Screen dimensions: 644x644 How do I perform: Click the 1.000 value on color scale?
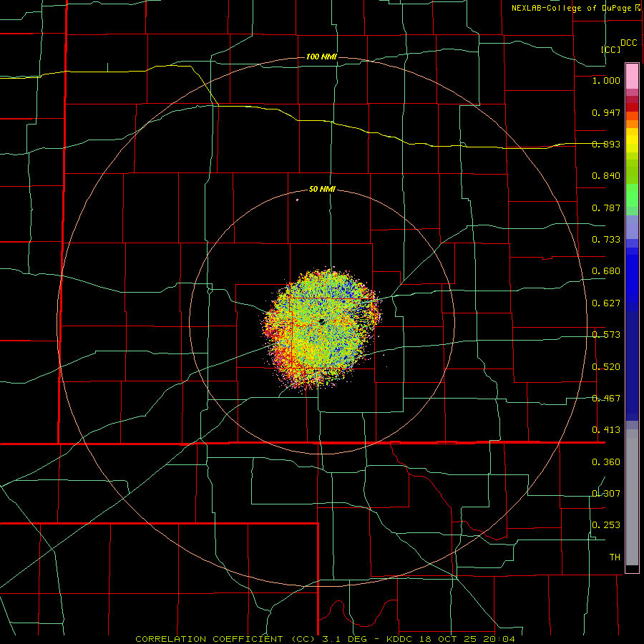(606, 80)
